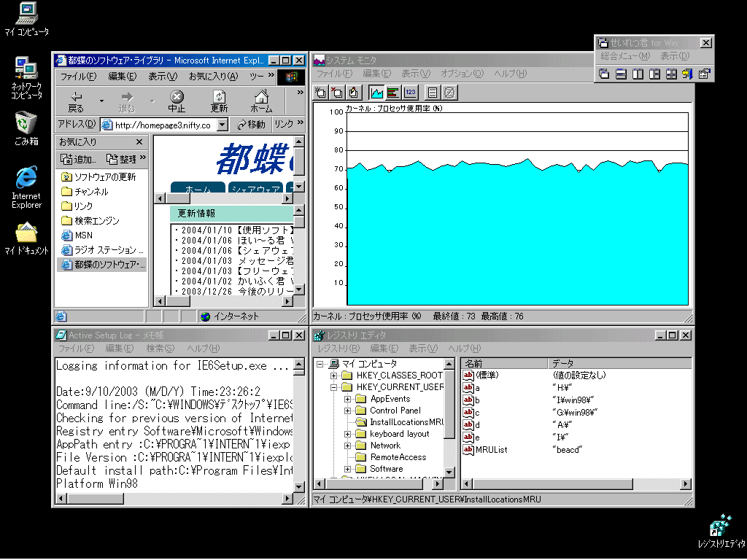Screen dimensions: 747x560
Task: Click the start logging icon in System Monitor
Action: pyautogui.click(x=433, y=93)
